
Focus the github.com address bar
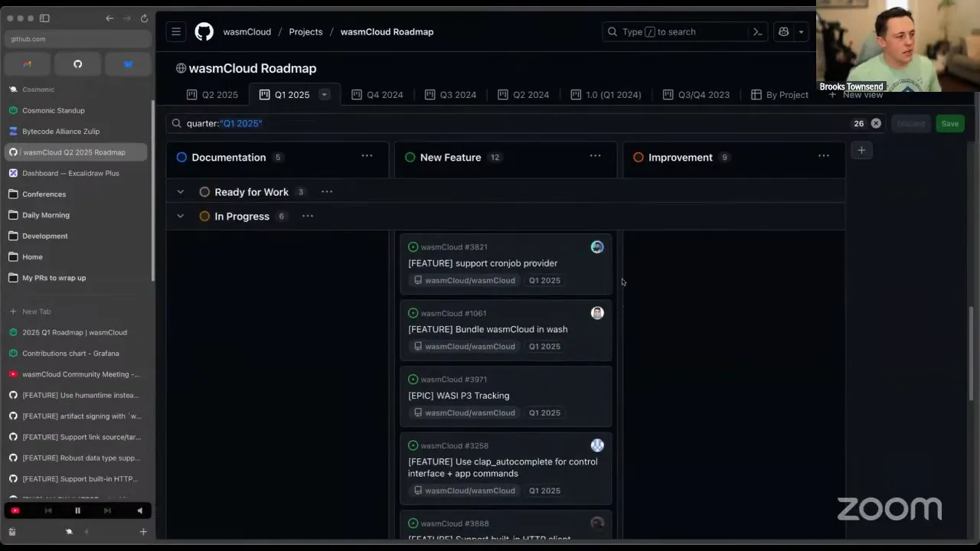[x=77, y=39]
